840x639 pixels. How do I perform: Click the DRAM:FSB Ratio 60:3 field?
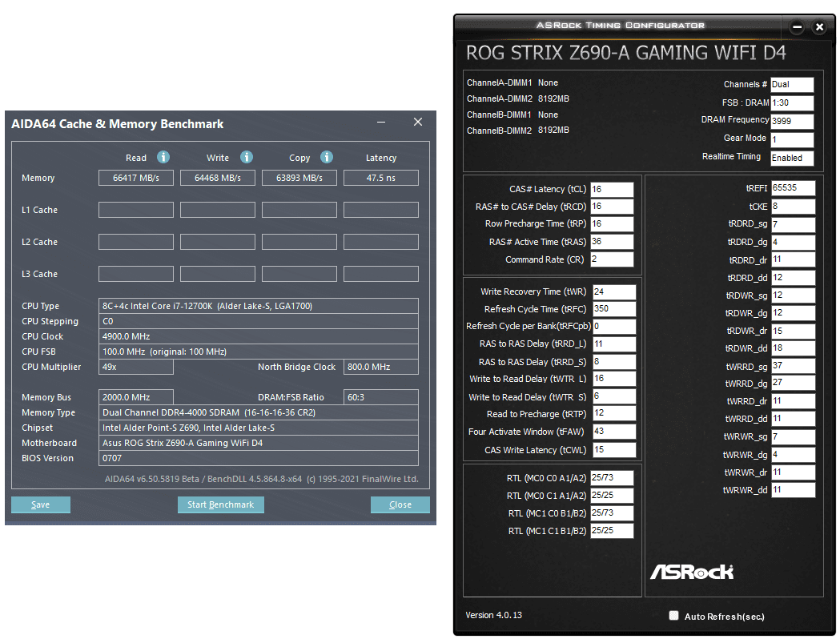[x=381, y=397]
